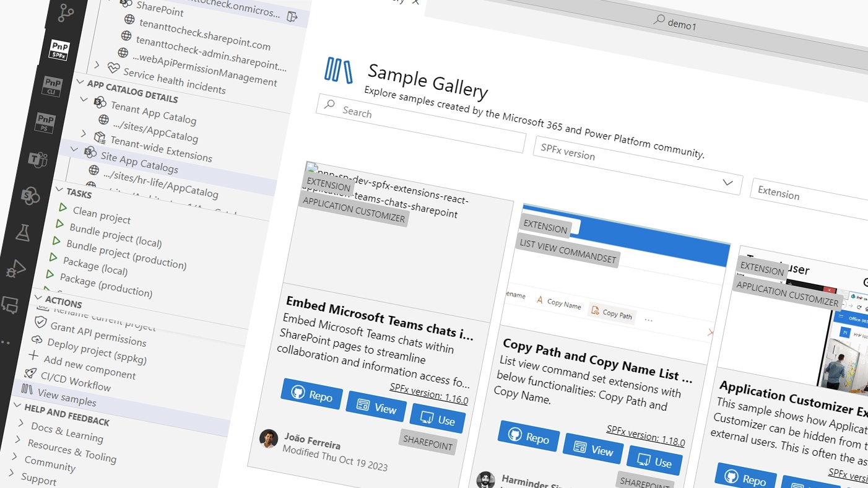Click the Repo button on the Embed Teams chats sample
868x488 pixels.
point(311,398)
